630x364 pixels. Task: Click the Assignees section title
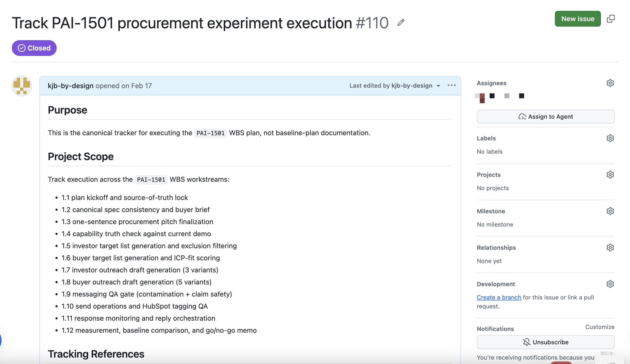(492, 83)
